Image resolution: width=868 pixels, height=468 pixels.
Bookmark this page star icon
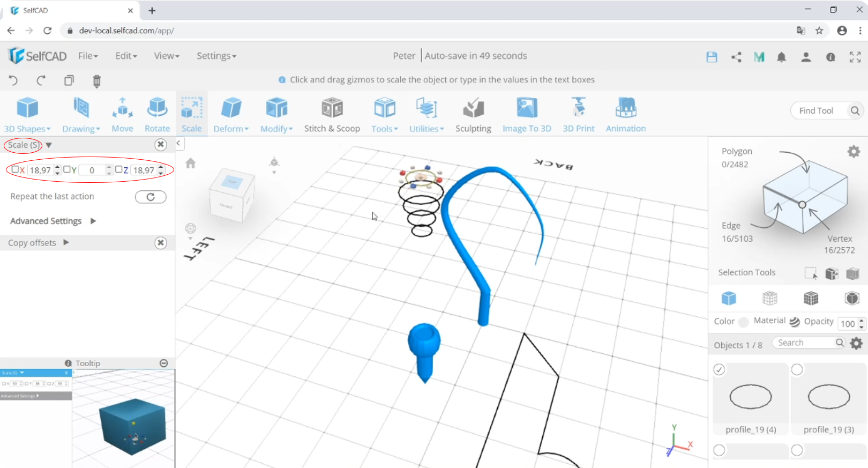tap(819, 31)
